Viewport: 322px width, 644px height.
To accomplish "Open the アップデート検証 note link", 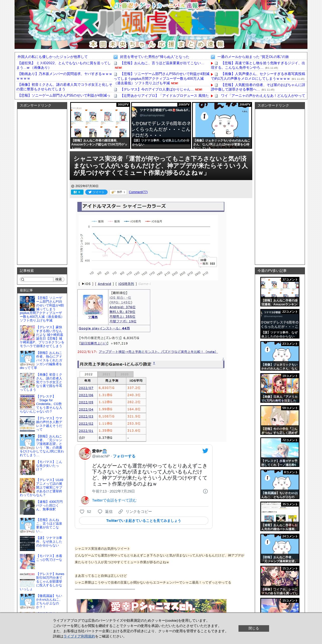I will click(158, 352).
